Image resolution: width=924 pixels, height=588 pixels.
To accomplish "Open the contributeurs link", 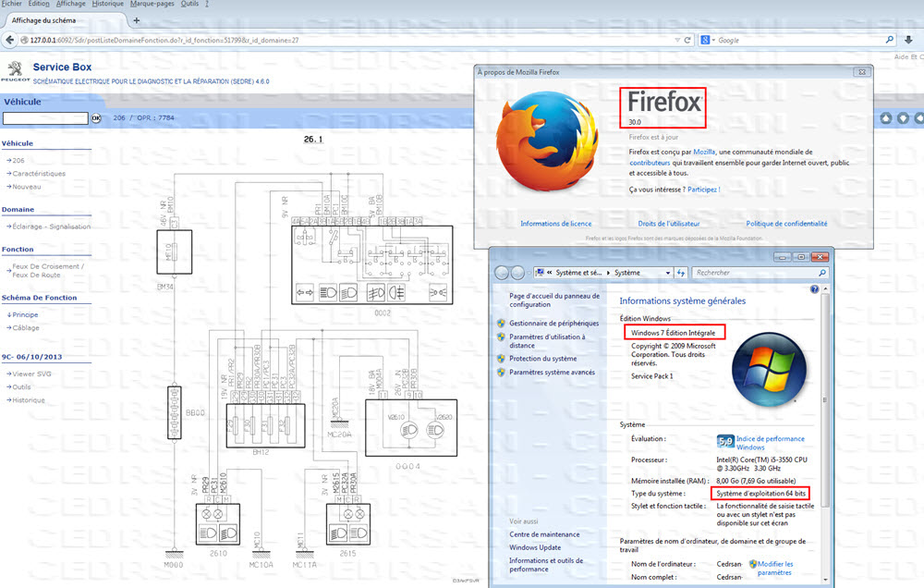I will [650, 163].
